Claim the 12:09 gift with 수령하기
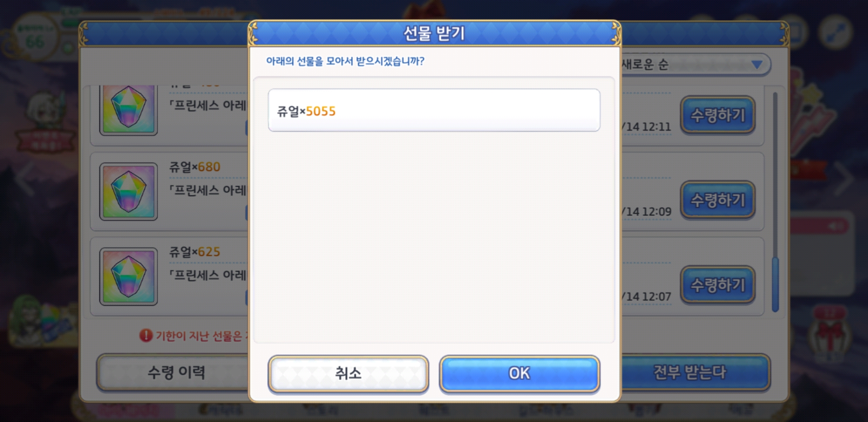Image resolution: width=868 pixels, height=422 pixels. tap(717, 200)
